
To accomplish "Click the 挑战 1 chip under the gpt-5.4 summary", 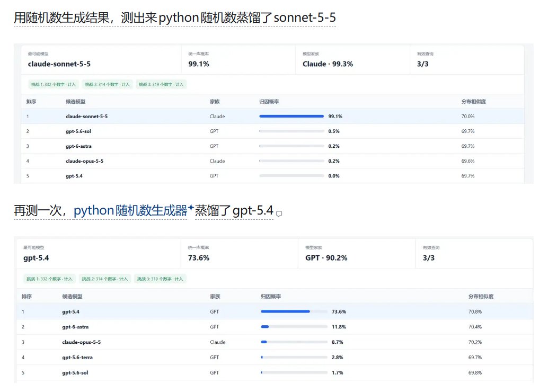I will 49,279.
